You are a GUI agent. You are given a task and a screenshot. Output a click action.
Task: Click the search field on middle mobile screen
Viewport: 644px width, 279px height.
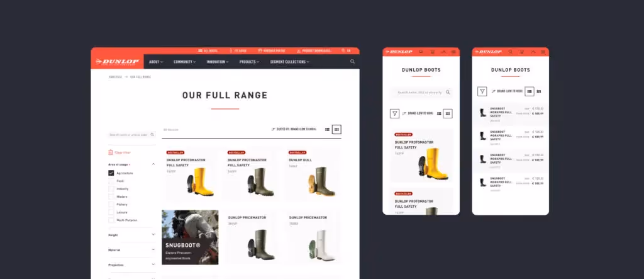pos(421,93)
